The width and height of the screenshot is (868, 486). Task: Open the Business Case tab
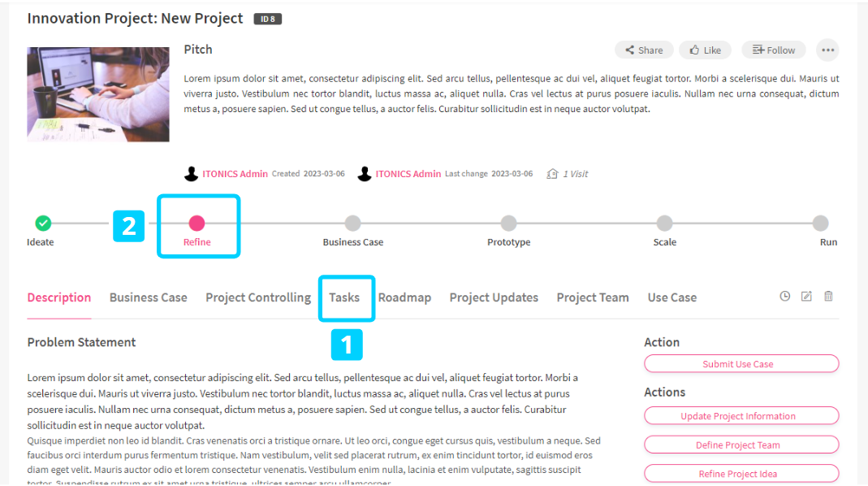click(149, 297)
